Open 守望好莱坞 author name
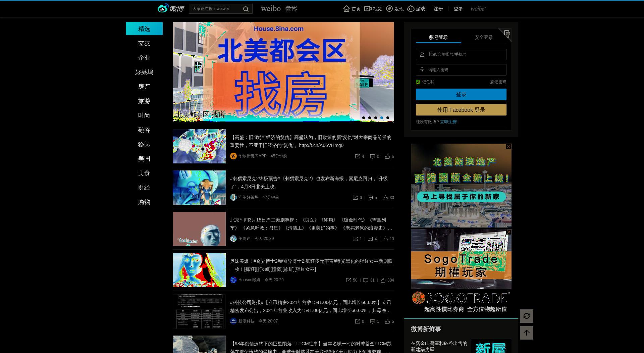Screen dimensions: 644x353 tap(249, 197)
